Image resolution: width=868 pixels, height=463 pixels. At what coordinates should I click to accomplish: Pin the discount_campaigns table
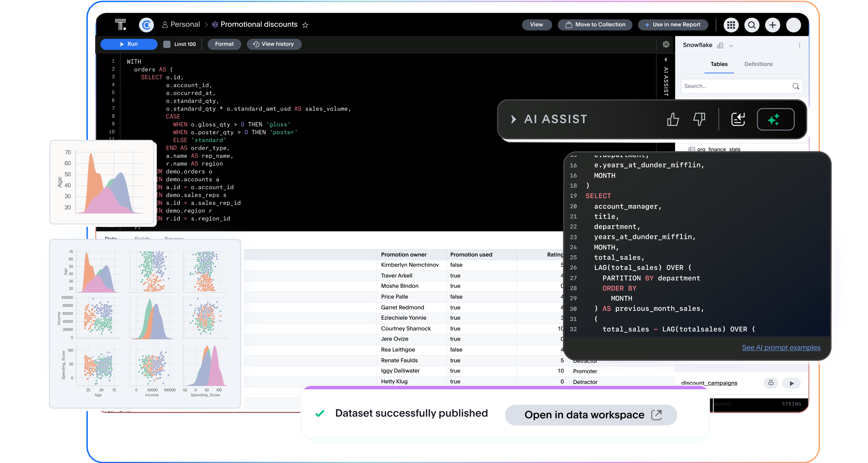pos(771,383)
